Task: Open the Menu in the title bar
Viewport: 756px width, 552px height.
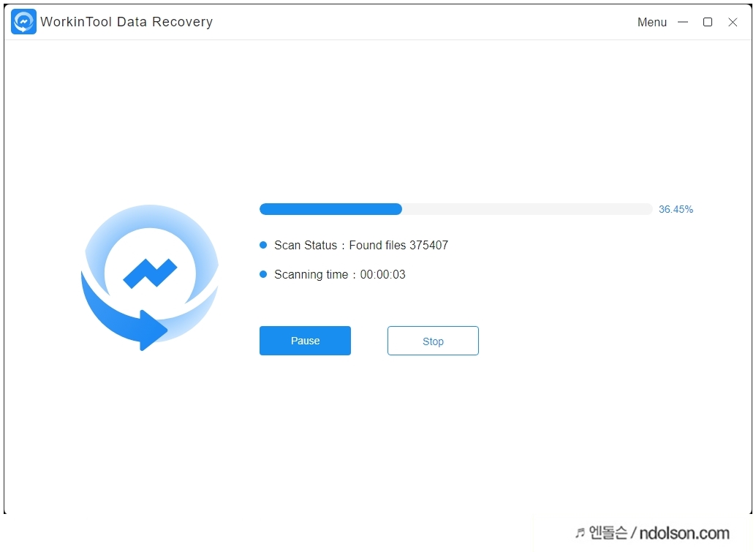Action: [652, 22]
